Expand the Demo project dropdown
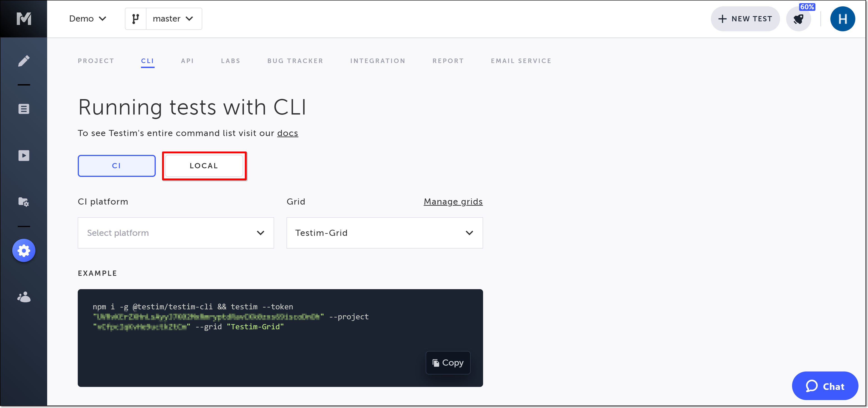Viewport: 868px width, 408px height. 88,19
